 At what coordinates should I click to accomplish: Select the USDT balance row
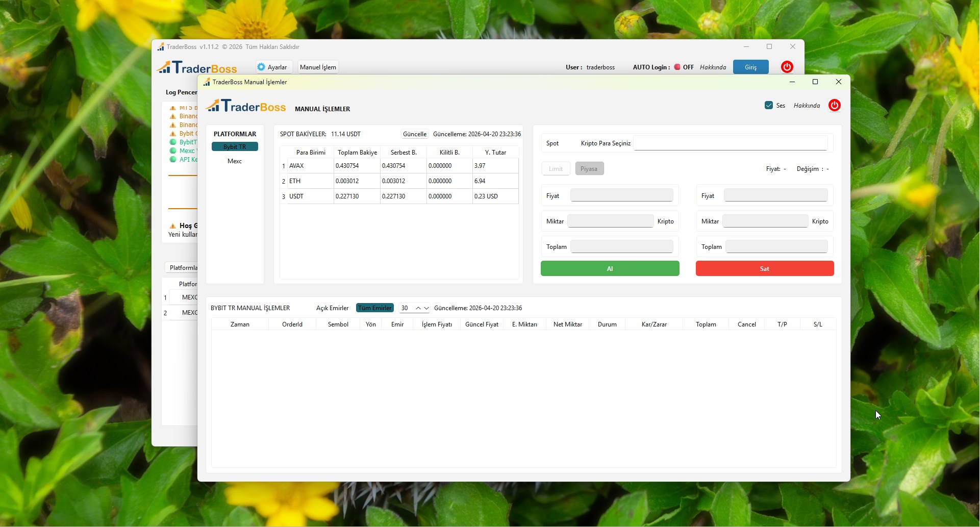[x=399, y=196]
